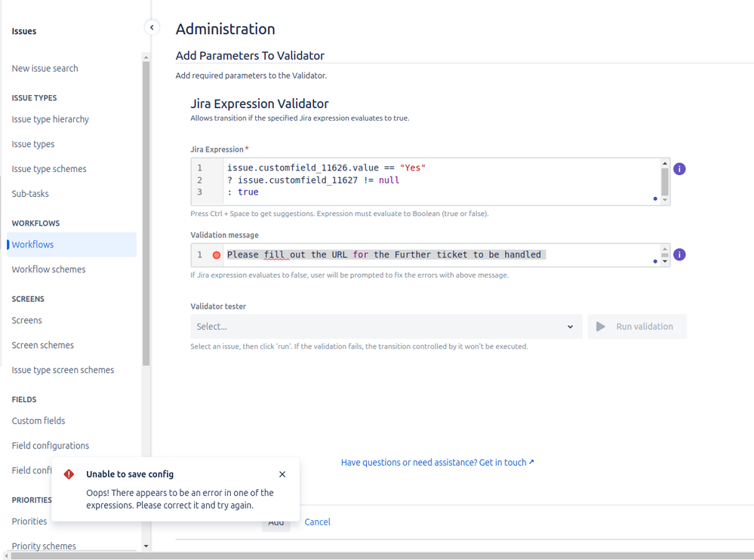754x560 pixels.
Task: Open Custom fields settings
Action: pyautogui.click(x=38, y=420)
